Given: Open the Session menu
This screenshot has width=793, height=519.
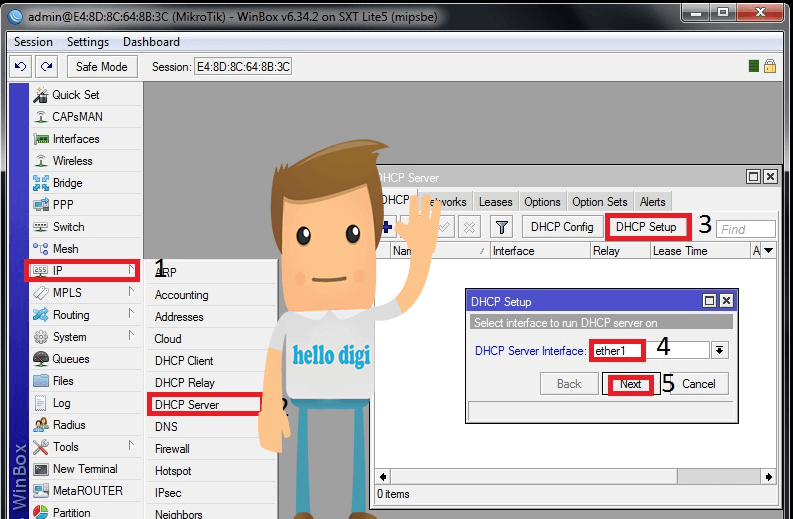Looking at the screenshot, I should click(33, 42).
